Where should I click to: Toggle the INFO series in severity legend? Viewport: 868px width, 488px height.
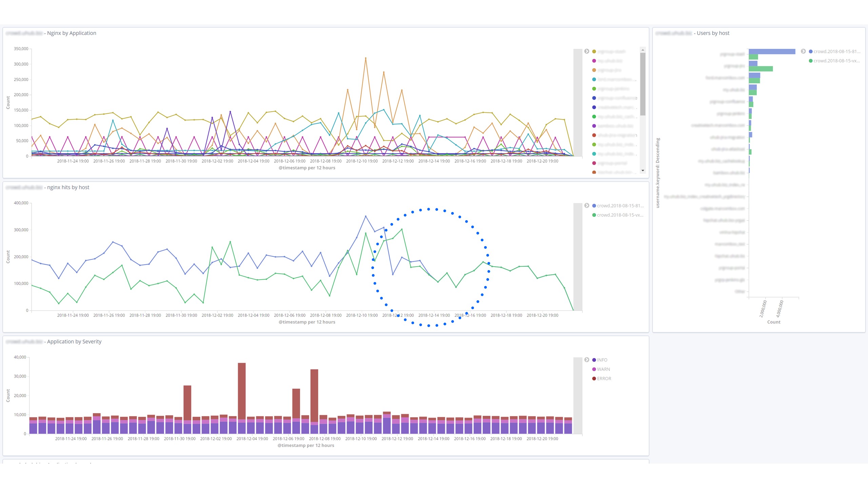tap(600, 360)
